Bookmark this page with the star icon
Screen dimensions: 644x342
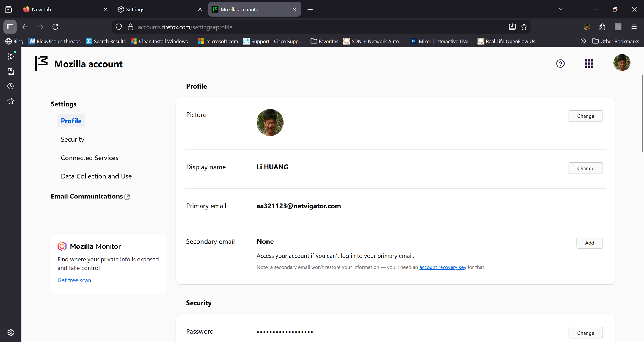524,27
